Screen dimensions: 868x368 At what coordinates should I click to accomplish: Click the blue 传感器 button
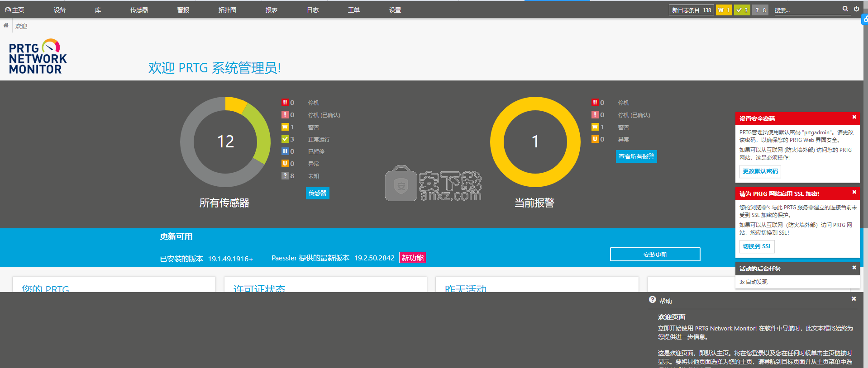(318, 193)
